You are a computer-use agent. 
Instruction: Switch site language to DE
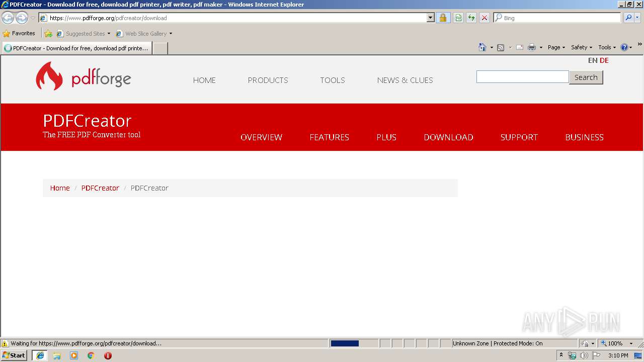604,60
